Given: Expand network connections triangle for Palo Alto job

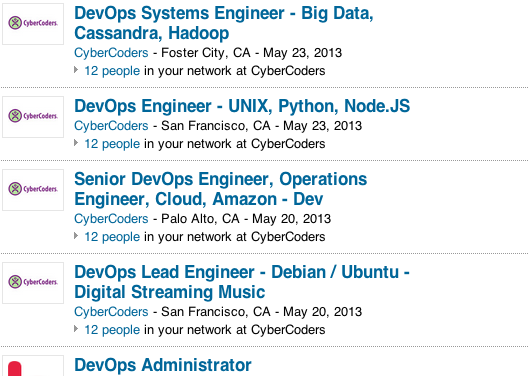Looking at the screenshot, I should [76, 236].
